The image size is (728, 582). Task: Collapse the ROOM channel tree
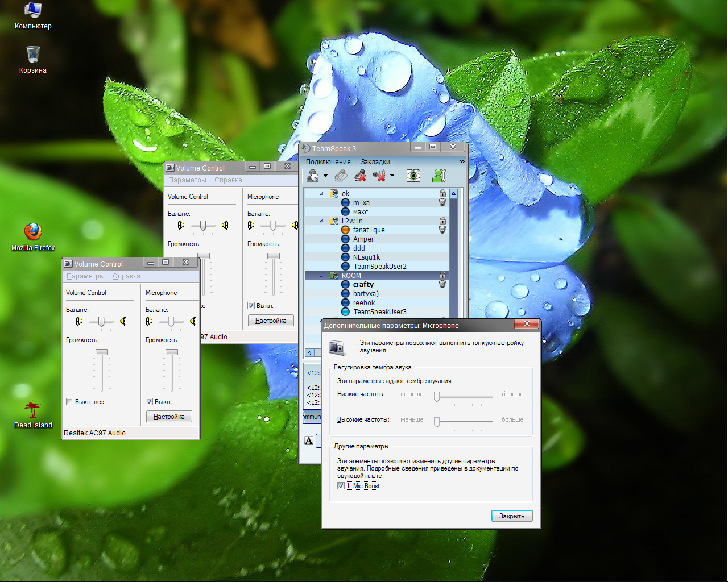pos(321,275)
